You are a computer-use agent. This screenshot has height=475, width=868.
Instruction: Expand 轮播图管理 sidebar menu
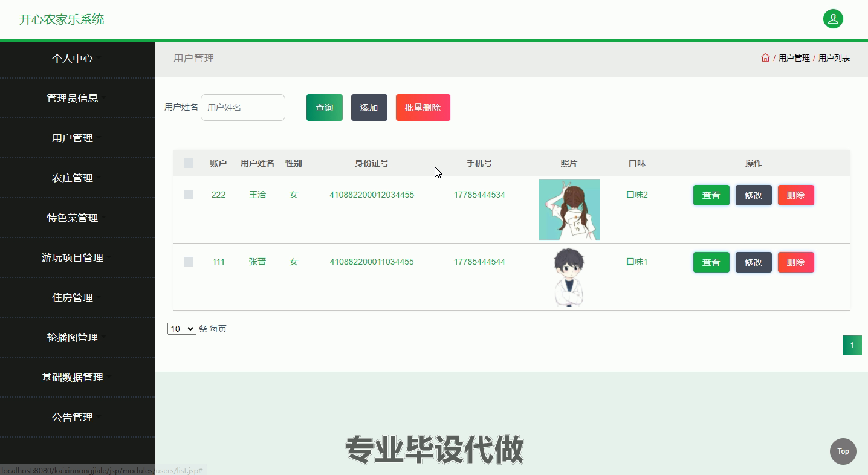pyautogui.click(x=73, y=337)
